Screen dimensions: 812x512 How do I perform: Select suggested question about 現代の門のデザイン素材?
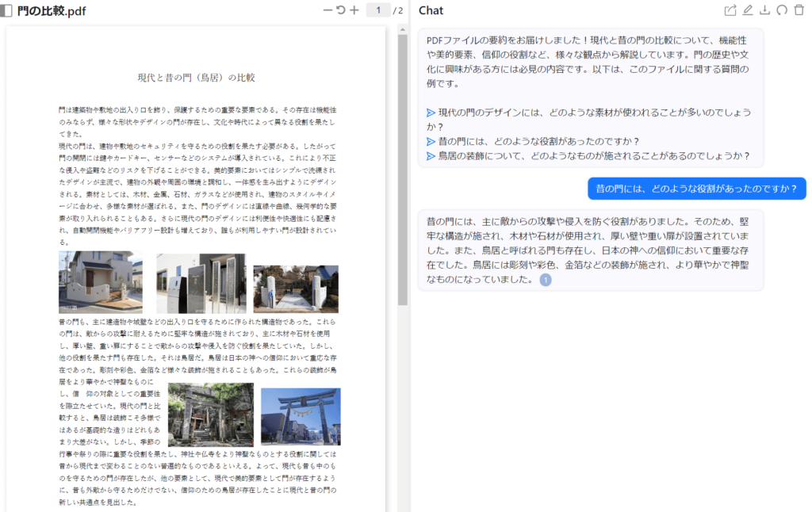pos(590,120)
